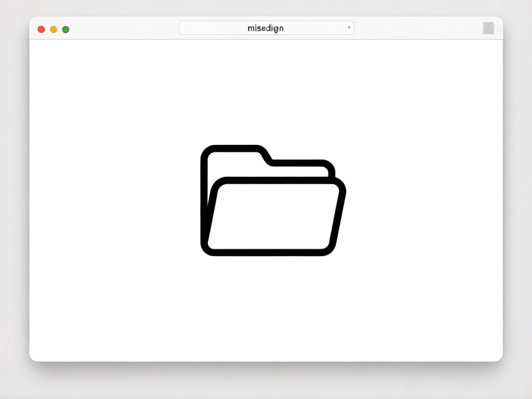Expand the small chevron inside the search field
The image size is (532, 399).
(x=348, y=27)
